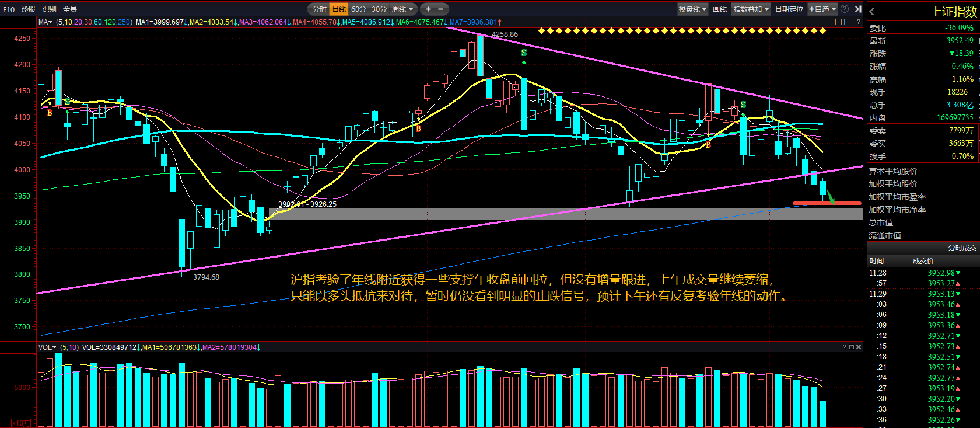The image size is (980, 428).
Task: Click help question mark in VOL panel header
Action: click(x=844, y=347)
